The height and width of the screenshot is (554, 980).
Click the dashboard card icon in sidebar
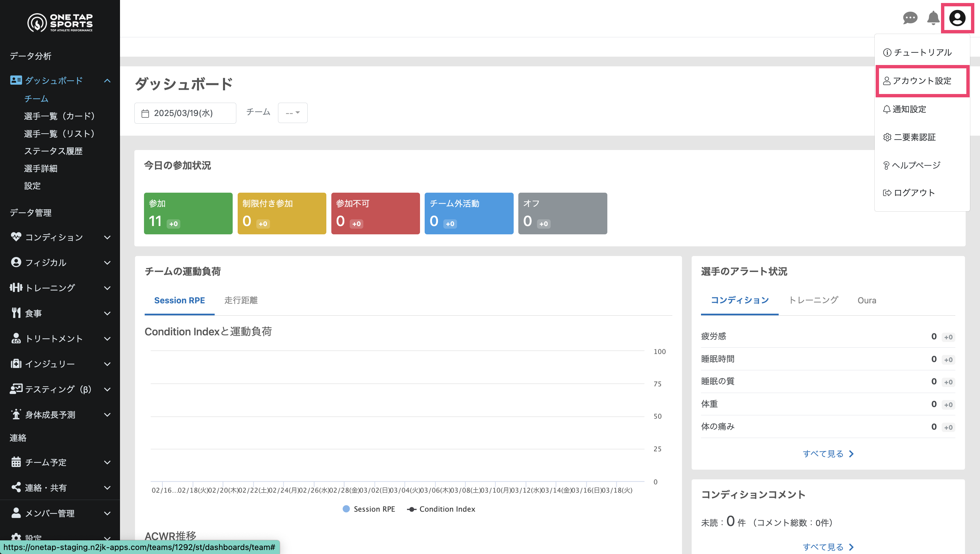pos(16,80)
